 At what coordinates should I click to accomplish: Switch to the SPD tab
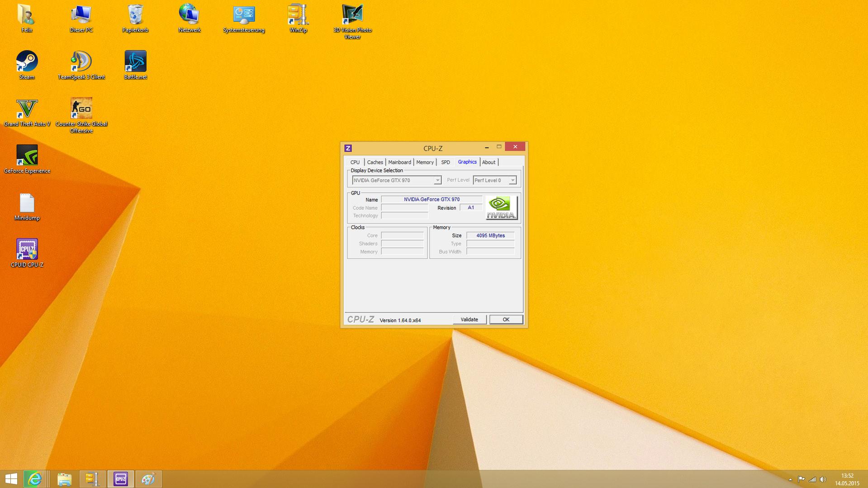click(x=446, y=162)
